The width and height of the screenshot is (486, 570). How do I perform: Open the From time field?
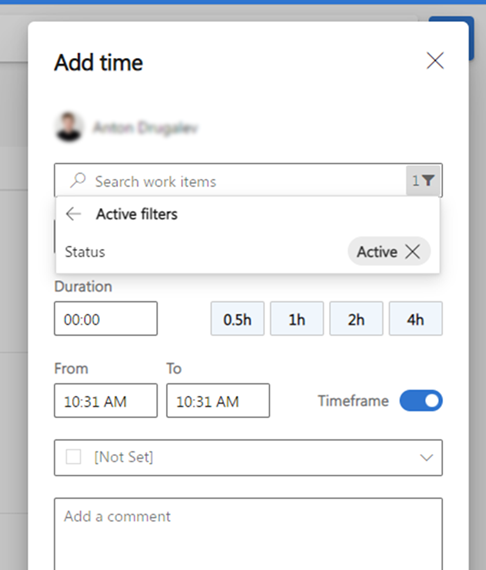(106, 400)
